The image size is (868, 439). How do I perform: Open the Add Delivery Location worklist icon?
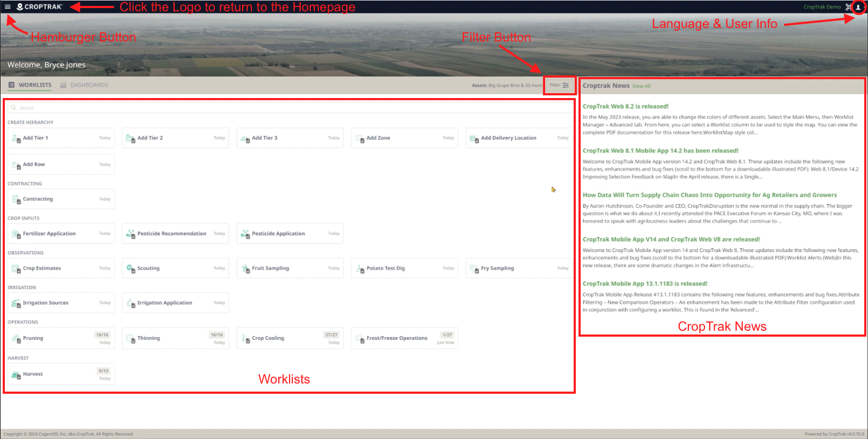474,138
